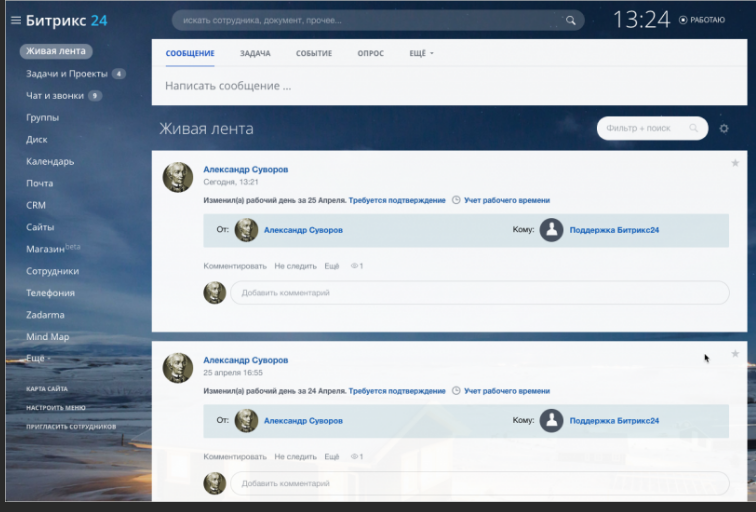
Task: Open Ещё options under the first post
Action: point(332,266)
